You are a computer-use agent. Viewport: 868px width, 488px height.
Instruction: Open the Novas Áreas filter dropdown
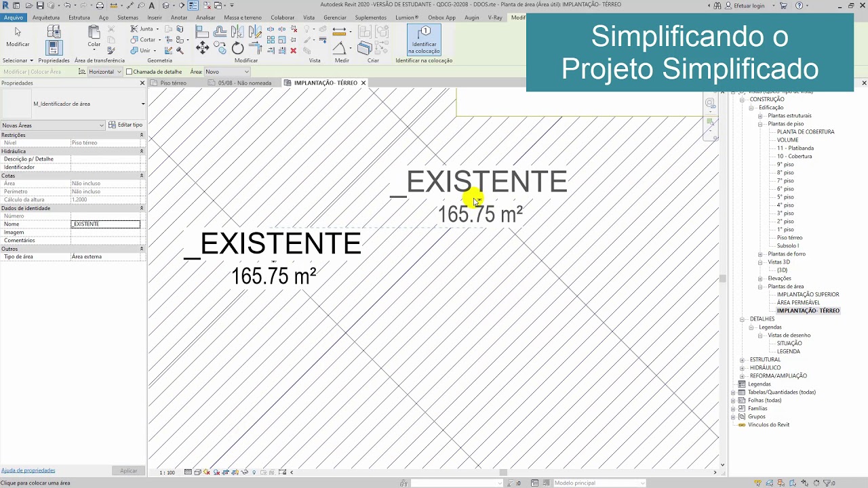point(53,125)
